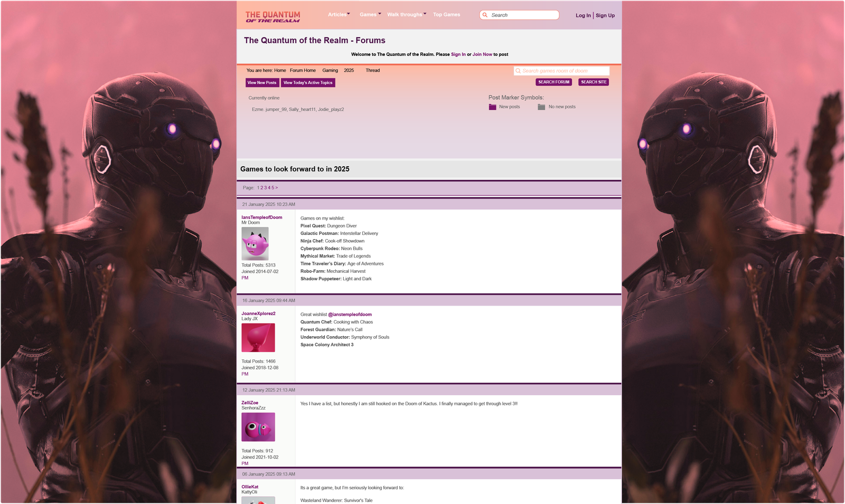
Task: Click The Quantum of the Realm logo
Action: pyautogui.click(x=273, y=17)
